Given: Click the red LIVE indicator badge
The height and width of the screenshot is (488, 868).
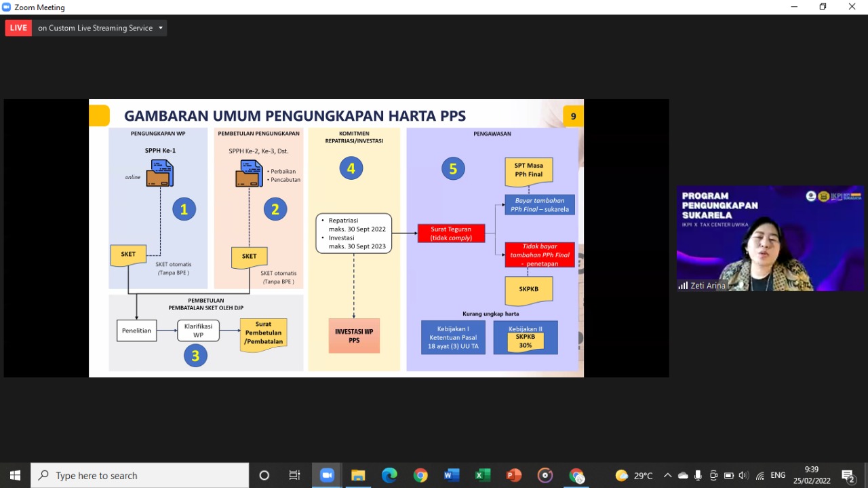Looking at the screenshot, I should coord(18,28).
